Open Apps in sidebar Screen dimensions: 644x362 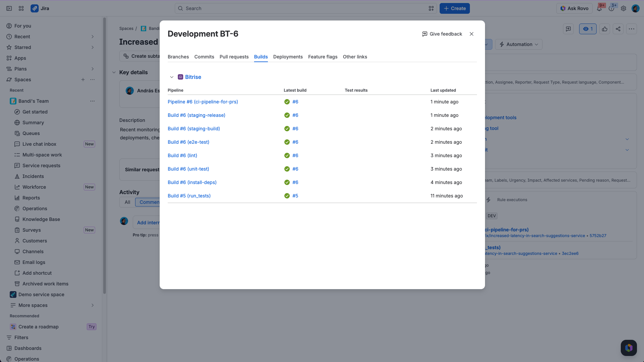(20, 58)
